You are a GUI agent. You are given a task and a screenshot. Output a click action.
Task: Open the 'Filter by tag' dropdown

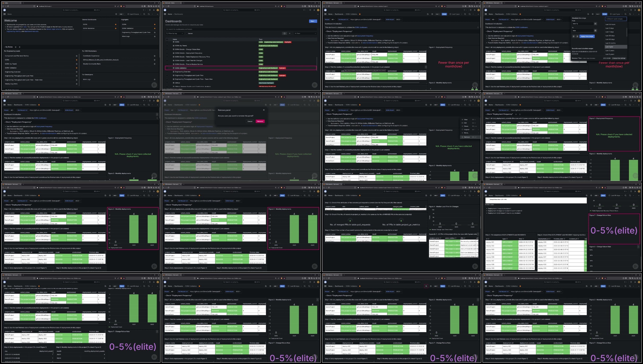click(174, 33)
